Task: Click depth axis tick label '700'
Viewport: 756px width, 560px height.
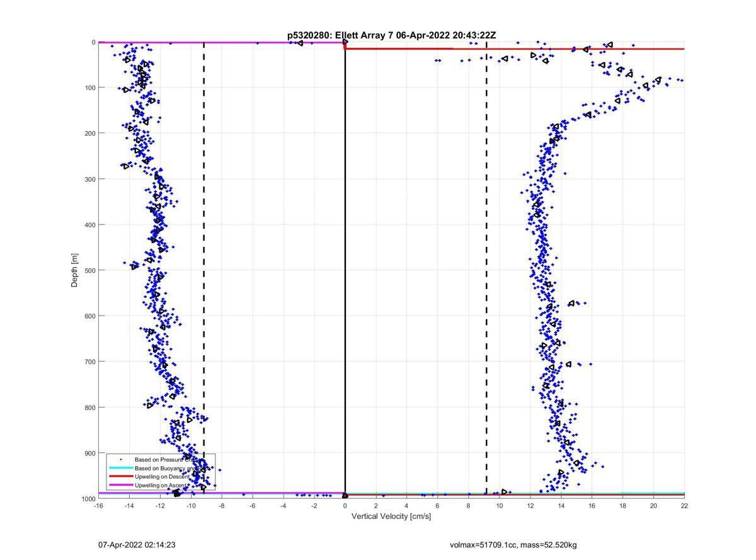Action: [x=89, y=362]
